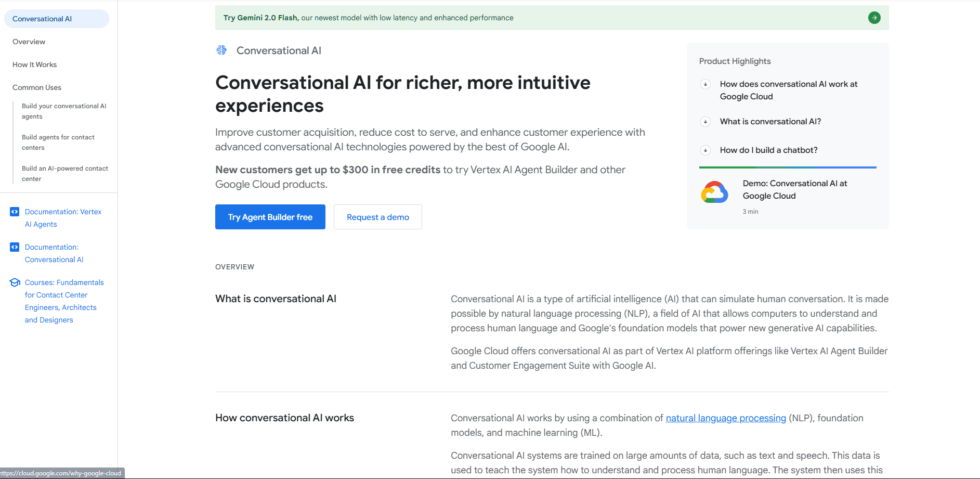Open 'Build agents for contact centers'
The height and width of the screenshot is (479, 980).
[58, 143]
